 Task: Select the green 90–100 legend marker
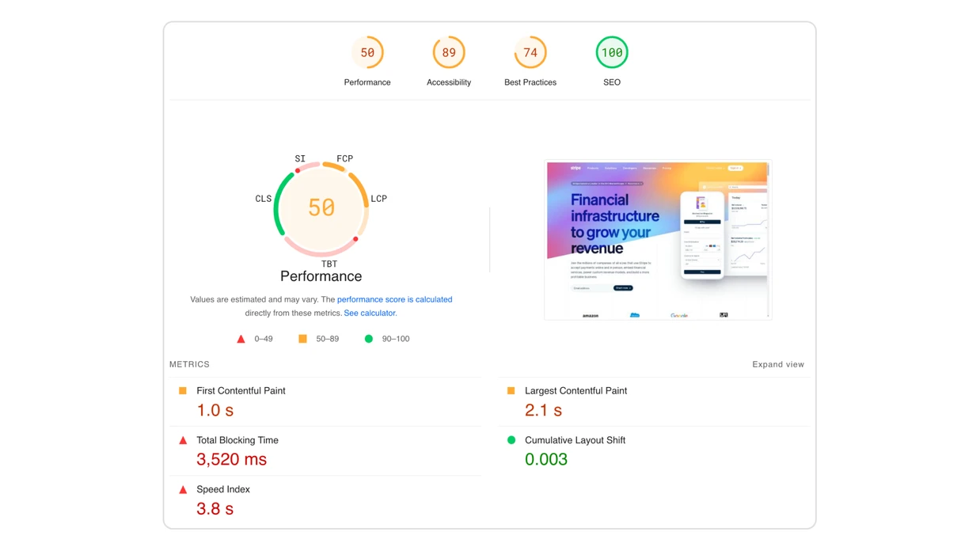(368, 338)
